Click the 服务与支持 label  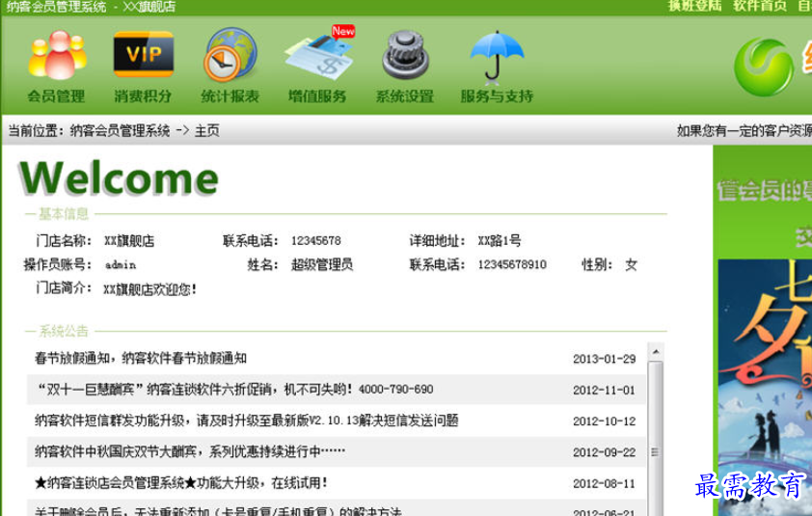coord(497,96)
